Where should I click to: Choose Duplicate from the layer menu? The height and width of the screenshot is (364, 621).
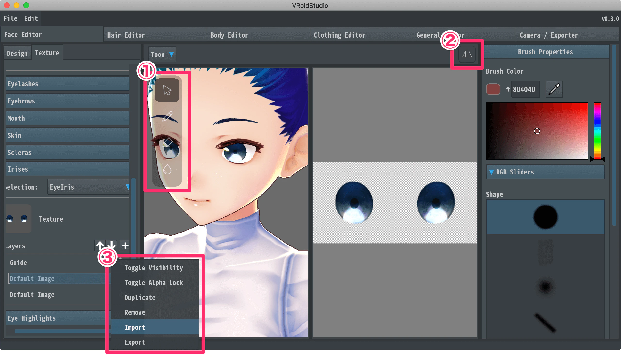tap(155, 298)
